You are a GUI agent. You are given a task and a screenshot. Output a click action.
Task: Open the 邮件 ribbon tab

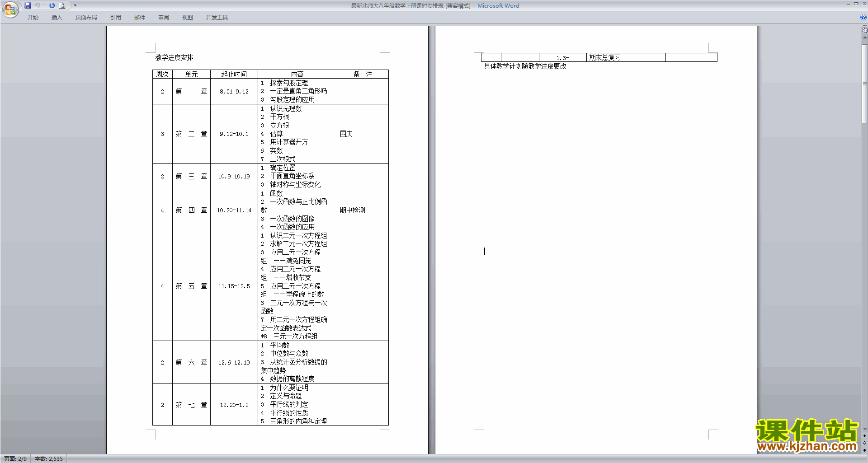click(x=140, y=18)
